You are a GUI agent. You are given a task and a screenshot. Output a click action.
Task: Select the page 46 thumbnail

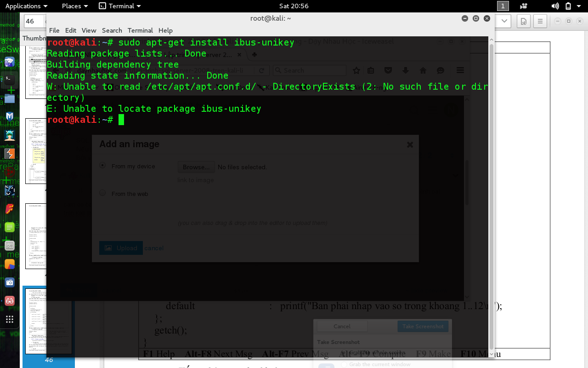pyautogui.click(x=49, y=321)
